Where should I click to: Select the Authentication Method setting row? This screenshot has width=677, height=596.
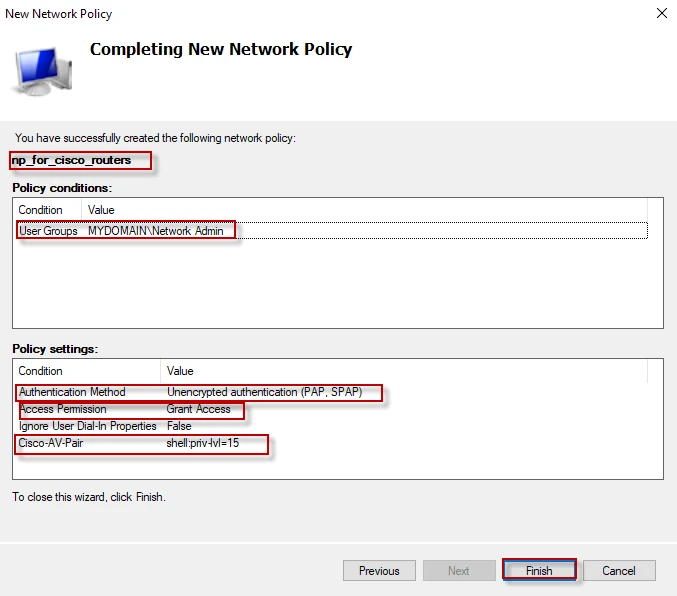point(72,392)
